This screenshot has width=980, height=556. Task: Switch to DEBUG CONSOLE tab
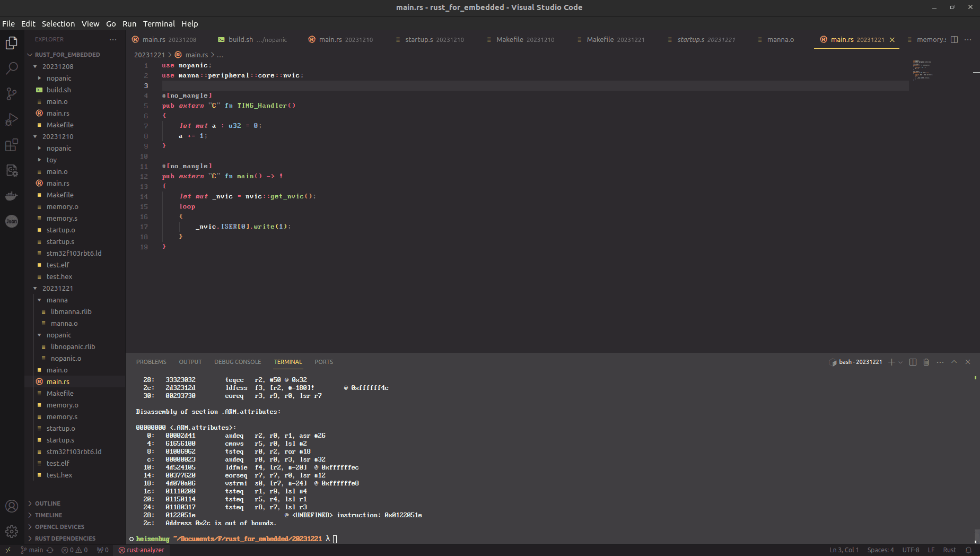[x=238, y=362]
